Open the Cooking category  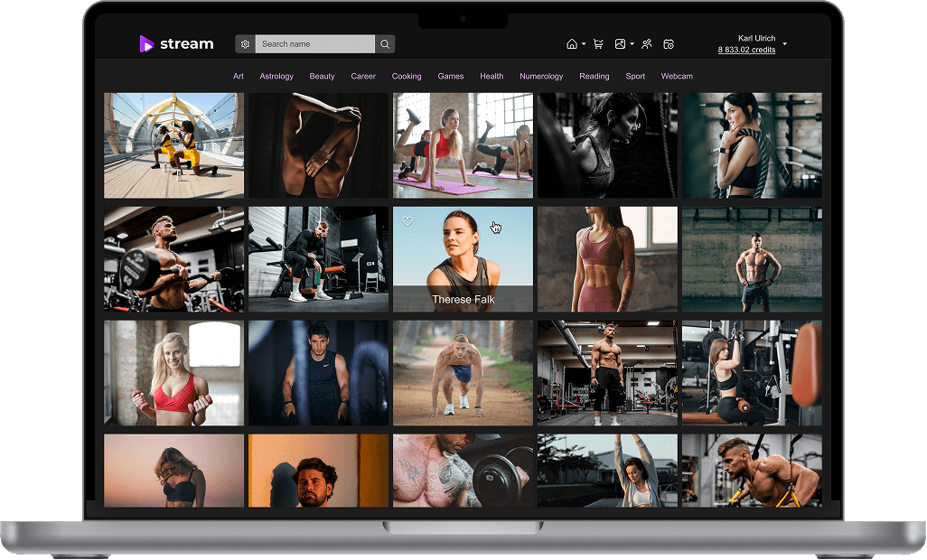[x=407, y=77]
